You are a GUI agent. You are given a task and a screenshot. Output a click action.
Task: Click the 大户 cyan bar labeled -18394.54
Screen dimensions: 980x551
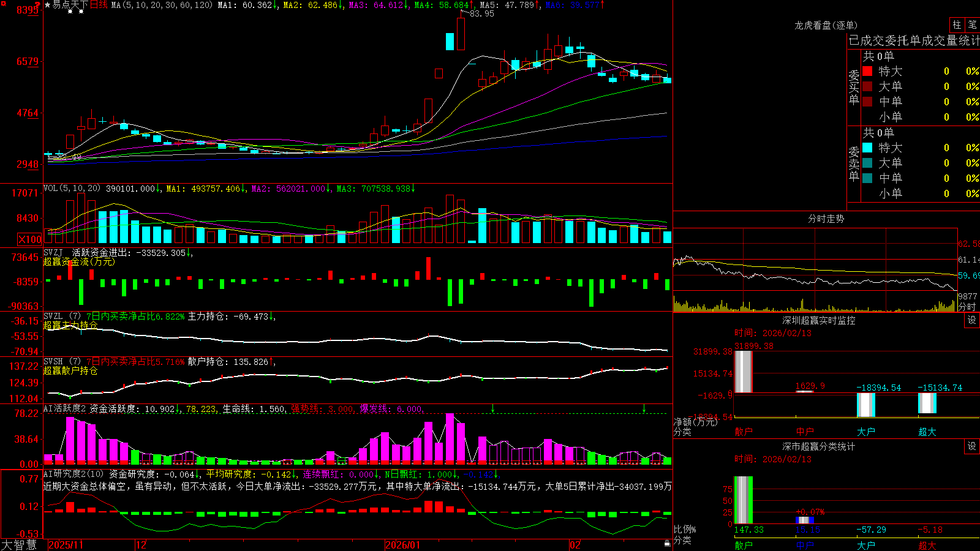(866, 405)
